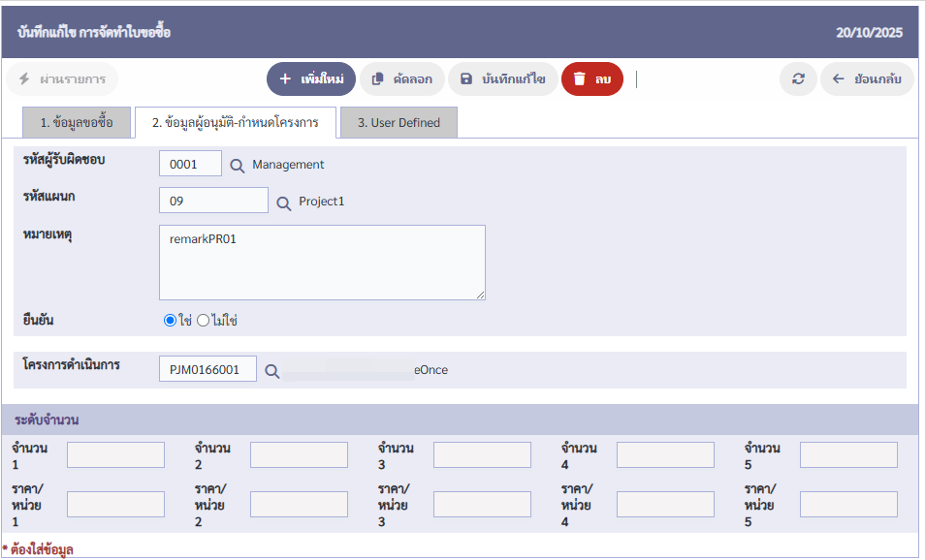Image resolution: width=925 pixels, height=560 pixels.
Task: Select the ใช่ radio option
Action: pos(171,321)
